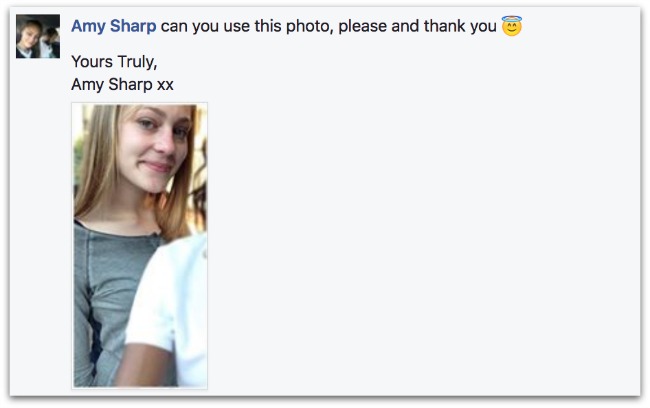Click the word "Truly," in the sign-off
Screen dimensions: 650x408
(x=136, y=62)
